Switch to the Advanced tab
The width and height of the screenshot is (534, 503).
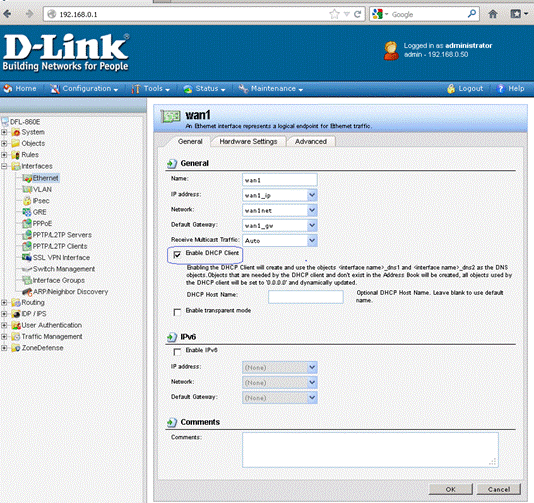pyautogui.click(x=311, y=141)
